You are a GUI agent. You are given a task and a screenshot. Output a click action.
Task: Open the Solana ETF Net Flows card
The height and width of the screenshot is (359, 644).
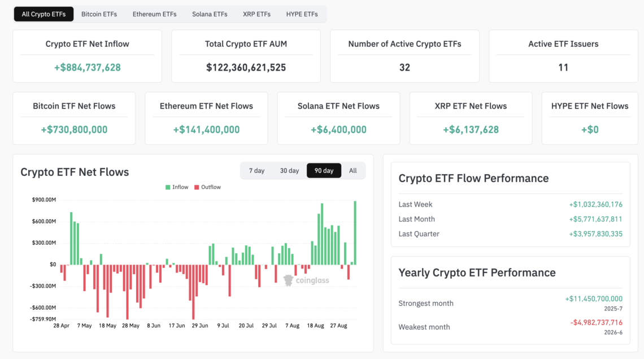[x=338, y=118]
